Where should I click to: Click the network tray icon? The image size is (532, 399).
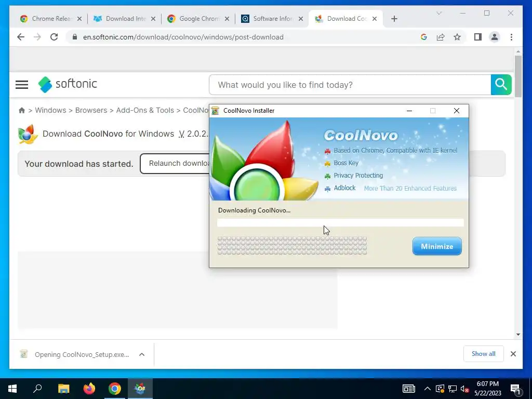click(x=453, y=389)
